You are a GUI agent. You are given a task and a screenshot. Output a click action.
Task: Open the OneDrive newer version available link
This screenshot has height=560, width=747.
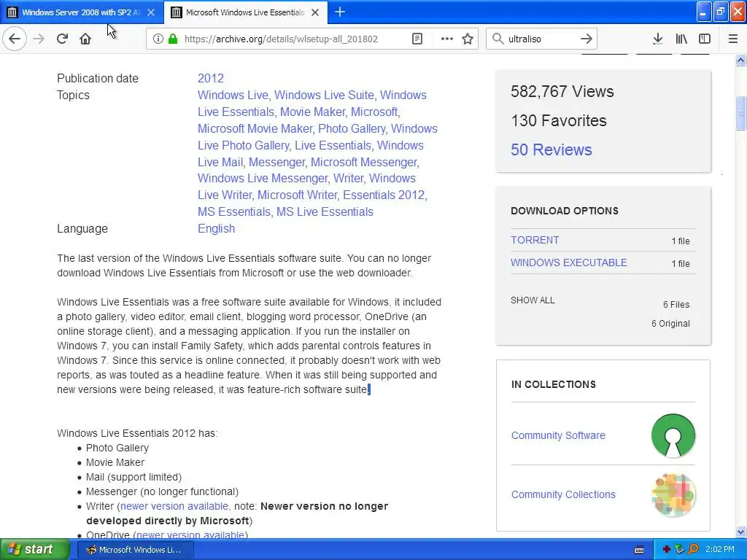tap(190, 534)
